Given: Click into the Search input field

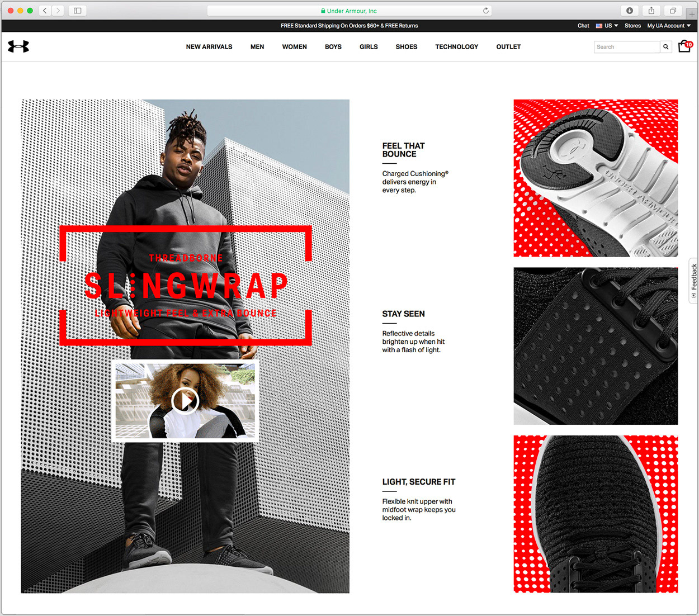Looking at the screenshot, I should pos(627,47).
